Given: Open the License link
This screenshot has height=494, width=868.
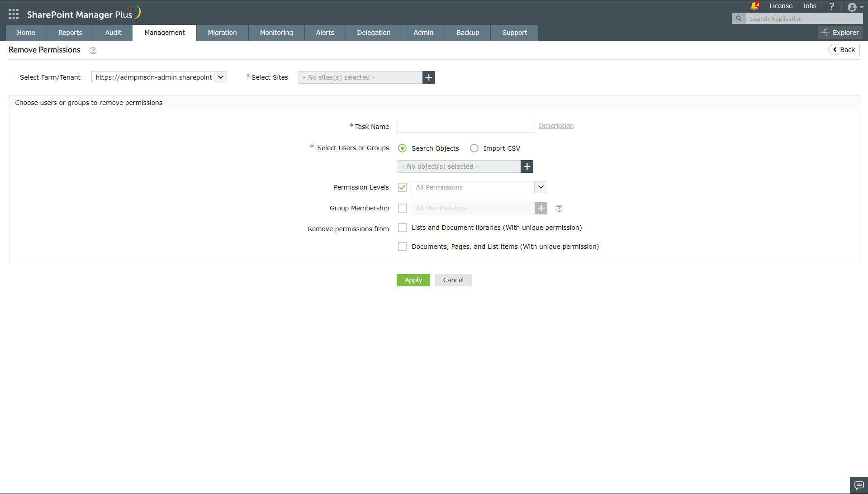Looking at the screenshot, I should pos(781,6).
